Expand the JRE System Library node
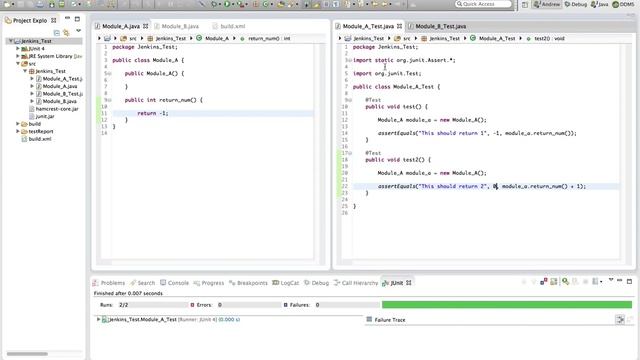Viewport: 640px width, 360px height. 18,56
